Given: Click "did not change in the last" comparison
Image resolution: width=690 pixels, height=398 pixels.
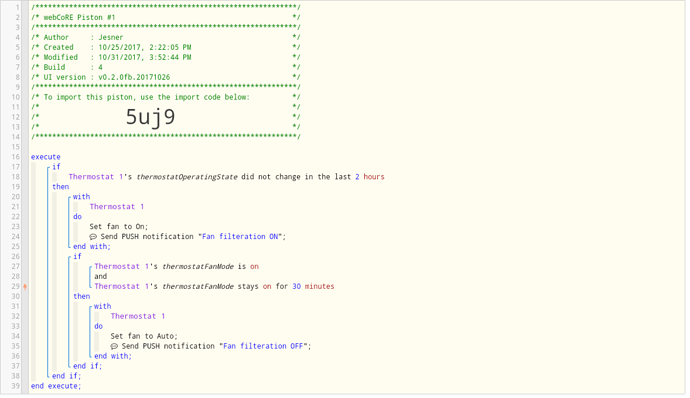Looking at the screenshot, I should [296, 177].
